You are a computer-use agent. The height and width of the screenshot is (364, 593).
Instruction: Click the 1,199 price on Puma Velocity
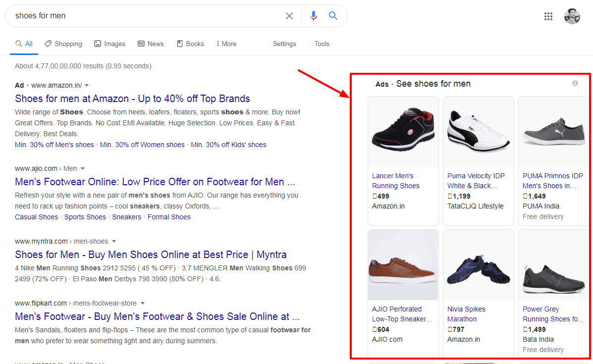(459, 196)
